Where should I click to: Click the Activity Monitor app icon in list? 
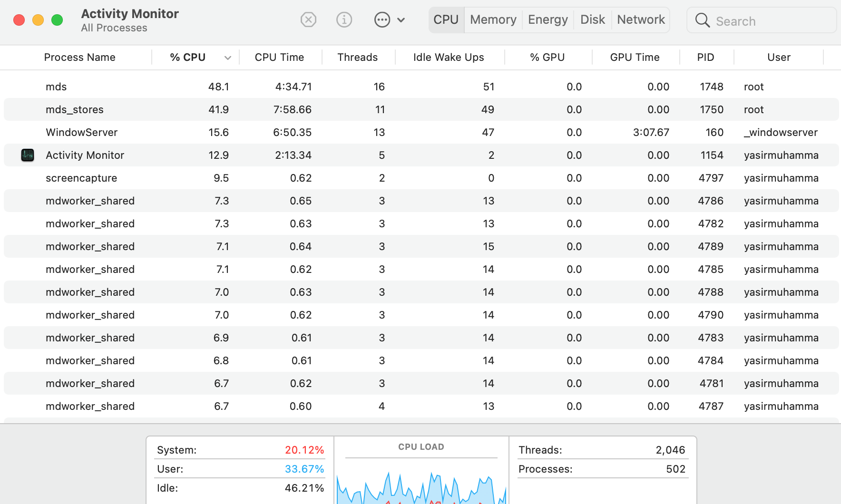click(28, 155)
